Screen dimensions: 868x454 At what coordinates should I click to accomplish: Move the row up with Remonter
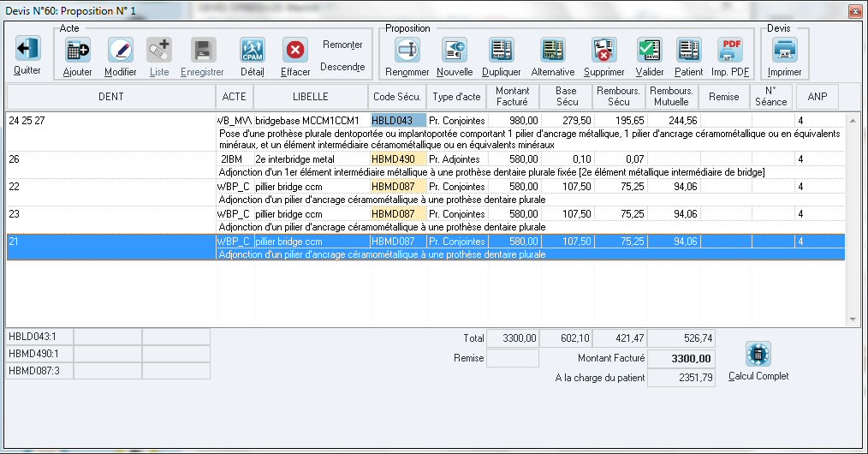[x=342, y=45]
